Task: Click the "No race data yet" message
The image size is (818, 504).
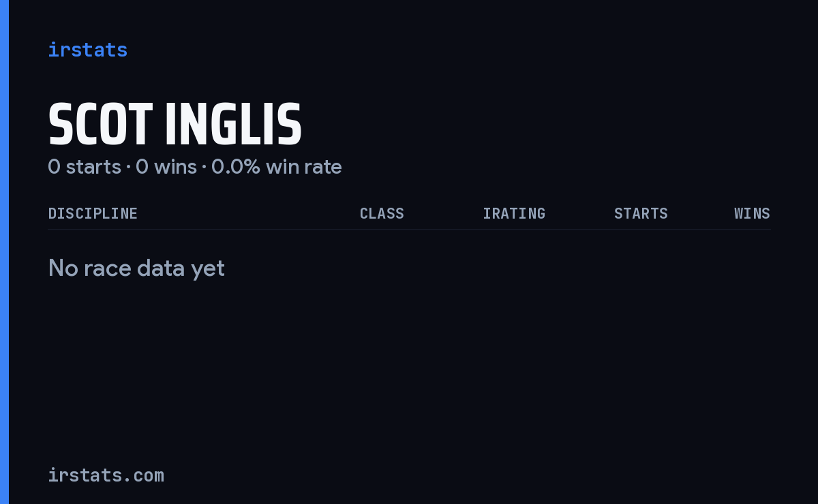Action: pos(136,268)
